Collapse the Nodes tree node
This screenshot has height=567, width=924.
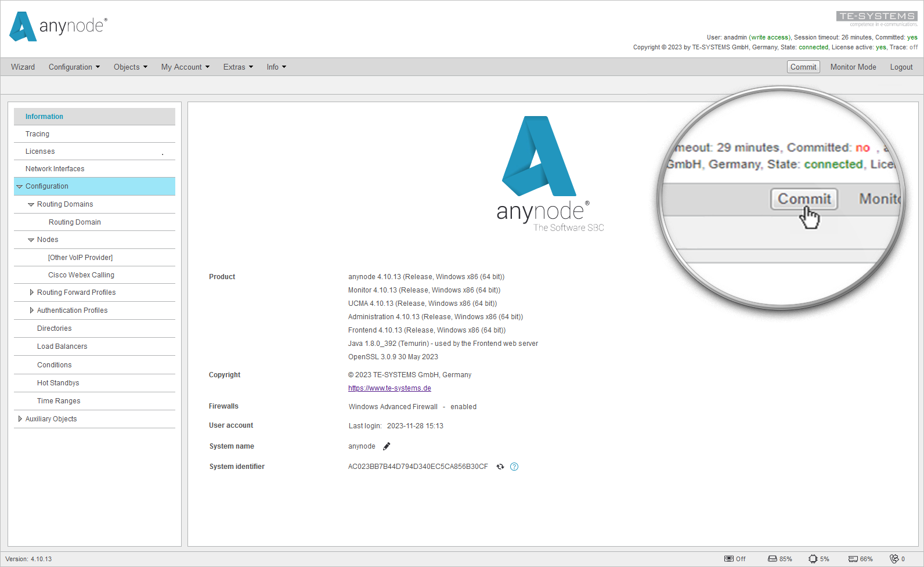31,240
